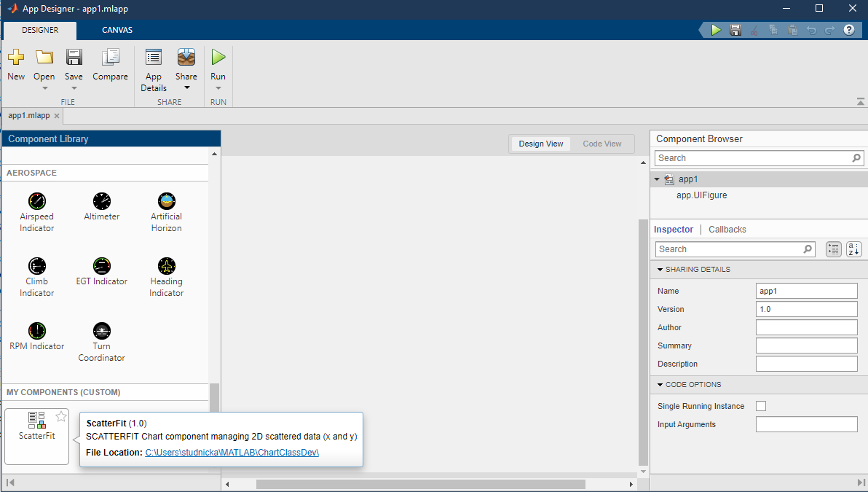
Task: Expand the Save dropdown arrow
Action: tap(74, 88)
